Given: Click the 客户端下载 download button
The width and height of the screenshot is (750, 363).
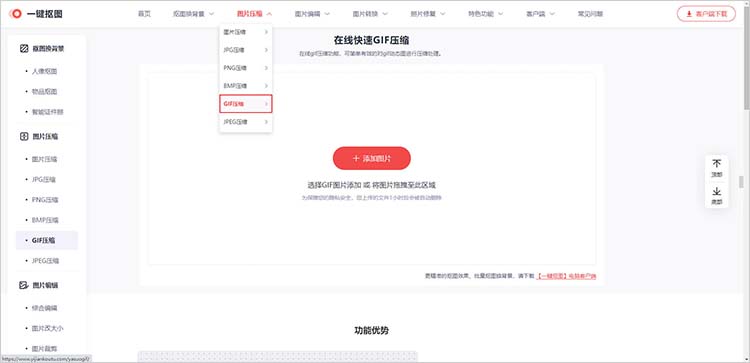Looking at the screenshot, I should point(706,14).
